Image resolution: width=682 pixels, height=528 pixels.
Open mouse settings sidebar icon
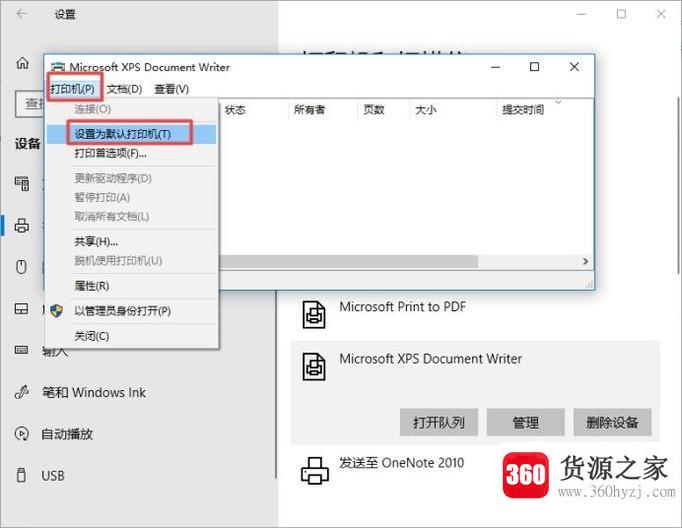pos(21,266)
